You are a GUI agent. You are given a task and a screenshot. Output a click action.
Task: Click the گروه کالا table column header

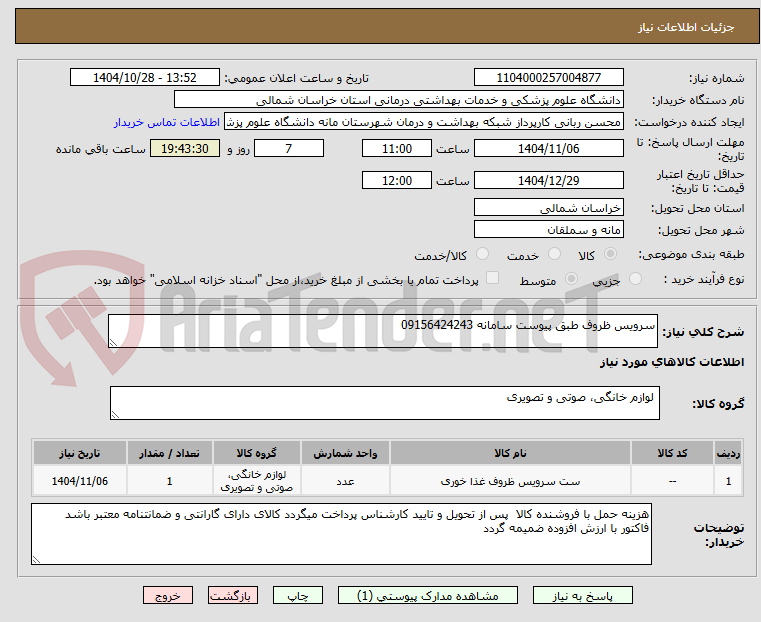coord(256,453)
